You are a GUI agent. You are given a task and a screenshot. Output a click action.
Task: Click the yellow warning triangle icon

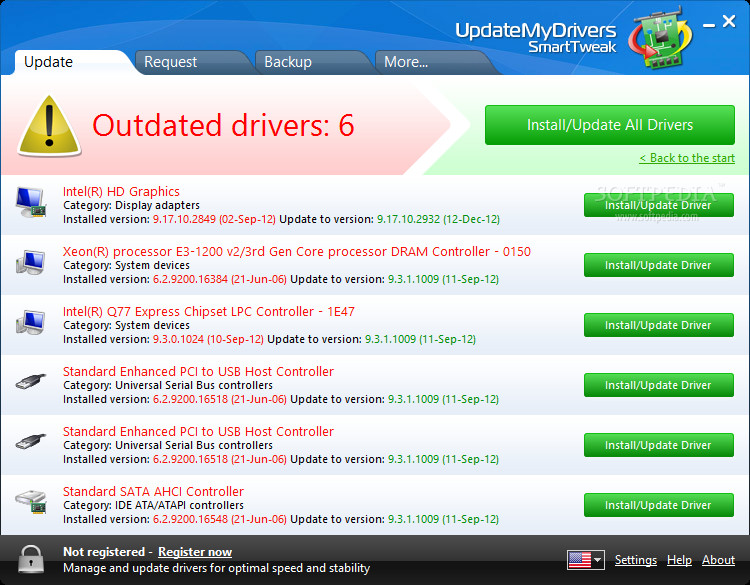tap(49, 125)
